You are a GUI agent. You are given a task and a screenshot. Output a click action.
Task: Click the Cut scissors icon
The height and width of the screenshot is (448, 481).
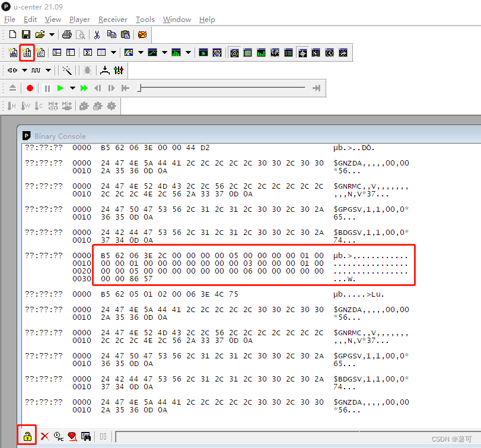pos(97,34)
